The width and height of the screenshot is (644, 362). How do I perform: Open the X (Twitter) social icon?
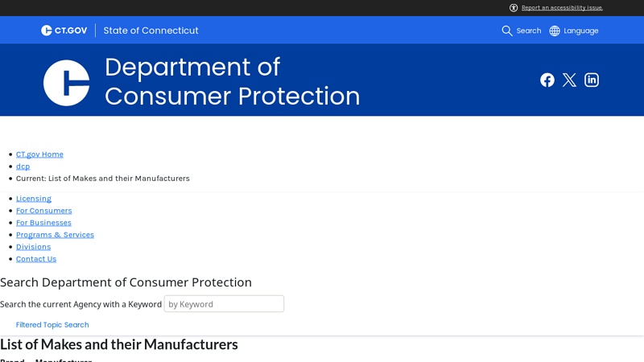pyautogui.click(x=569, y=80)
